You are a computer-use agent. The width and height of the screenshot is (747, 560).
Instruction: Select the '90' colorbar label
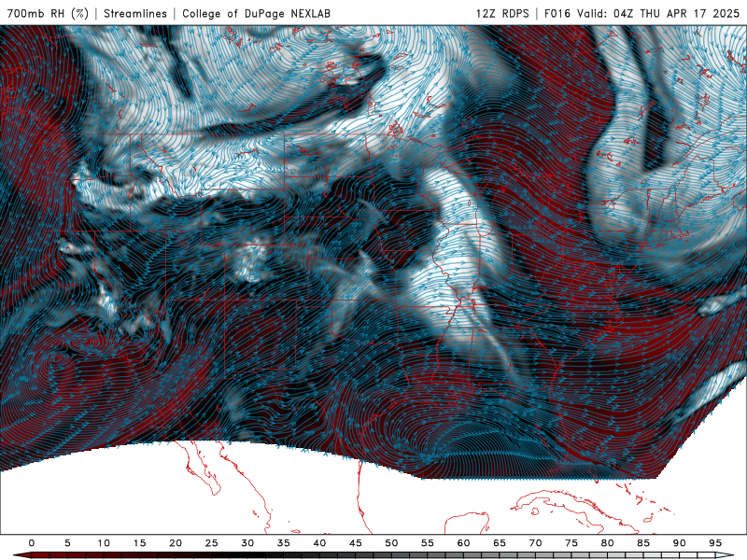click(x=679, y=543)
